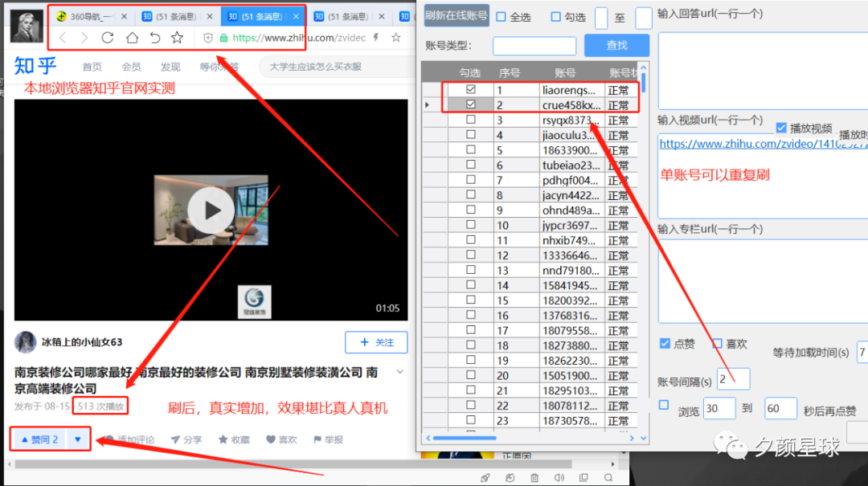Screen dimensions: 868x486
Task: Click the magnifier zoom icon in status bar
Action: [608, 478]
